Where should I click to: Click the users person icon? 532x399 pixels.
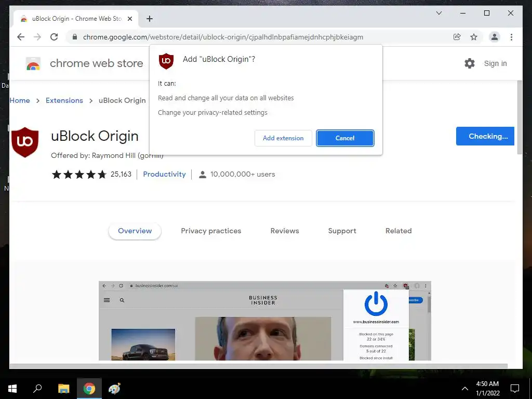click(203, 175)
